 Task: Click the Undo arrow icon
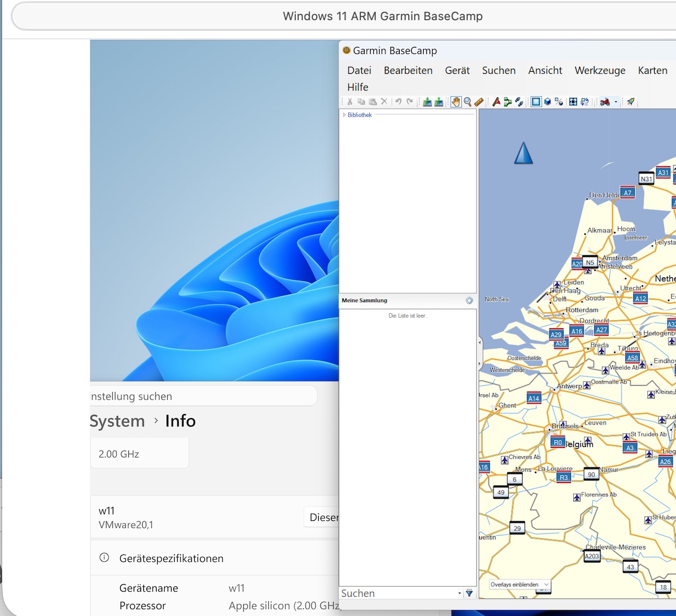point(398,102)
